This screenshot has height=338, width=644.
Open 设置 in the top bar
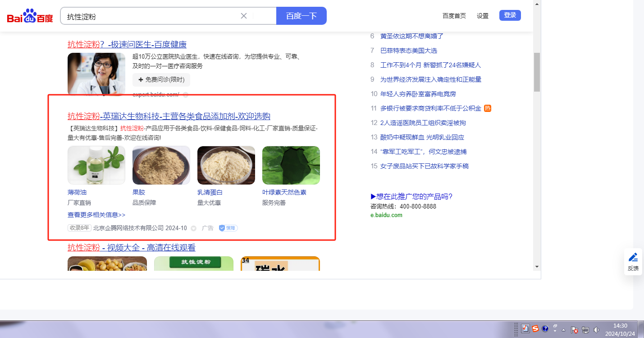click(483, 16)
